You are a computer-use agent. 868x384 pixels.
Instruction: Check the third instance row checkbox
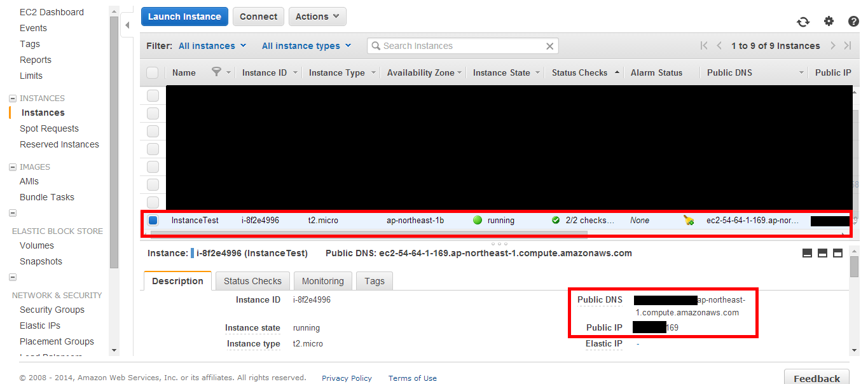click(153, 131)
